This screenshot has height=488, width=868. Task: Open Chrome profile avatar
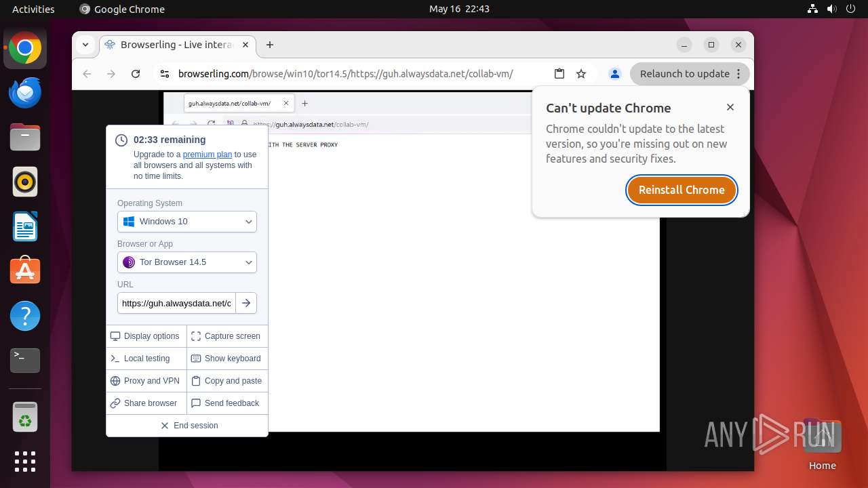(x=615, y=74)
